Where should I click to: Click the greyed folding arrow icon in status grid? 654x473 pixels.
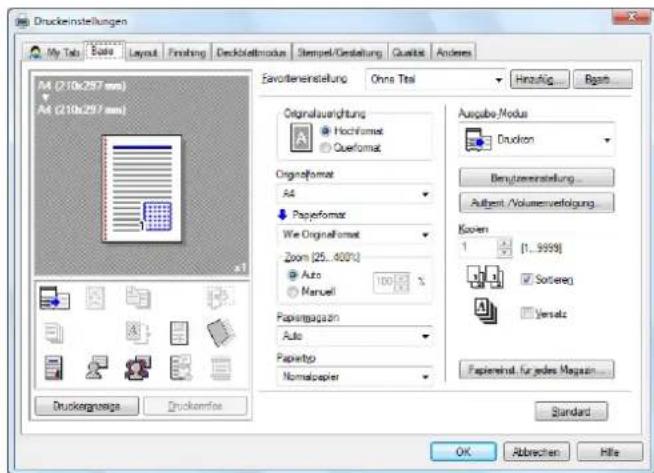tap(220, 297)
